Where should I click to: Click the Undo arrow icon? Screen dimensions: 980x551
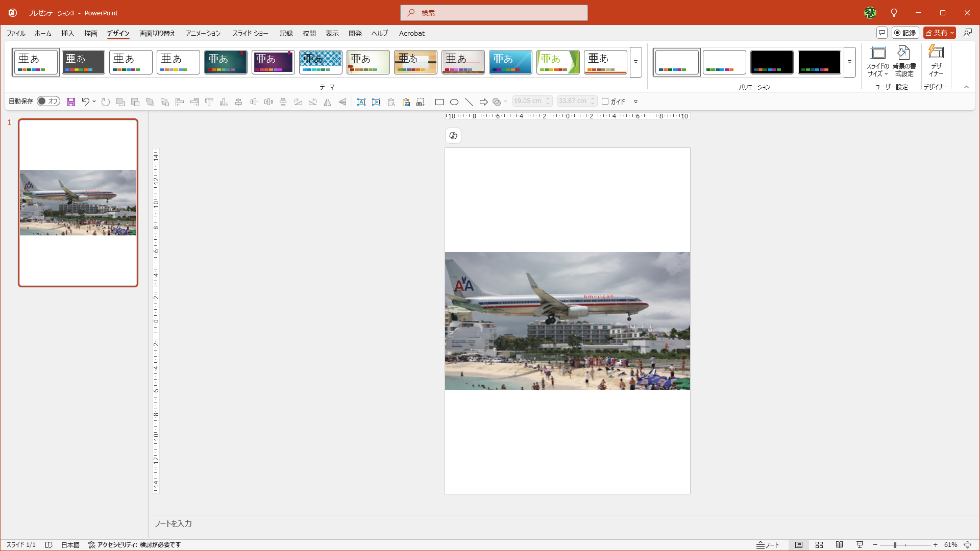(x=85, y=102)
